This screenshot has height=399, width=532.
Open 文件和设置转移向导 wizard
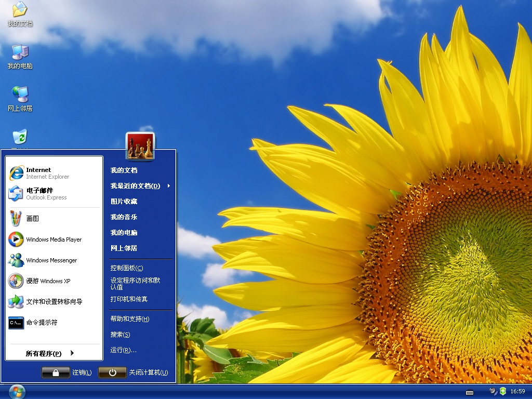(x=54, y=302)
